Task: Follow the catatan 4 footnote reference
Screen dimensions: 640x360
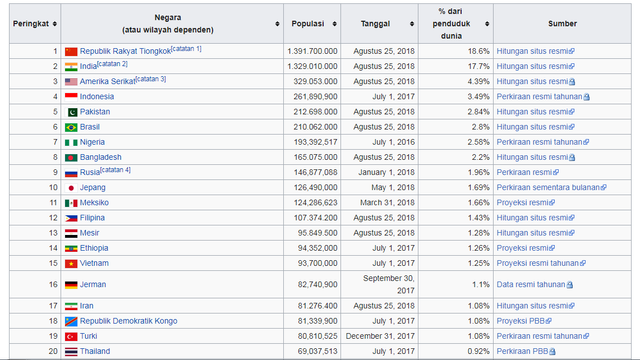Action: tap(115, 170)
